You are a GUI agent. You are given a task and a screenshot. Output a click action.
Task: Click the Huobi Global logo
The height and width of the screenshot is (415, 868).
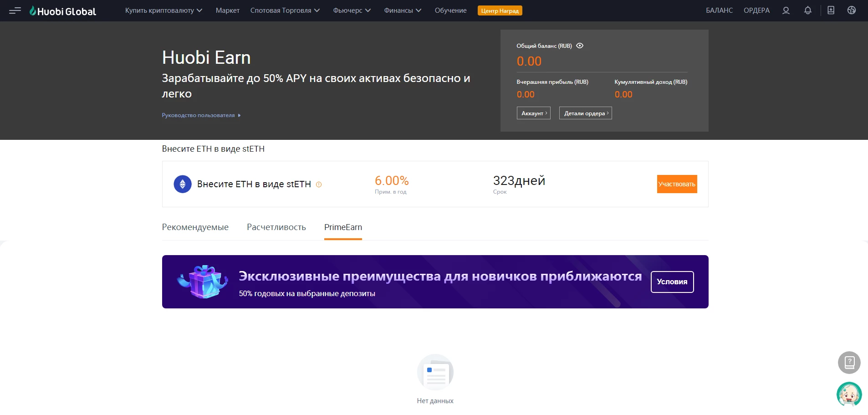click(63, 11)
